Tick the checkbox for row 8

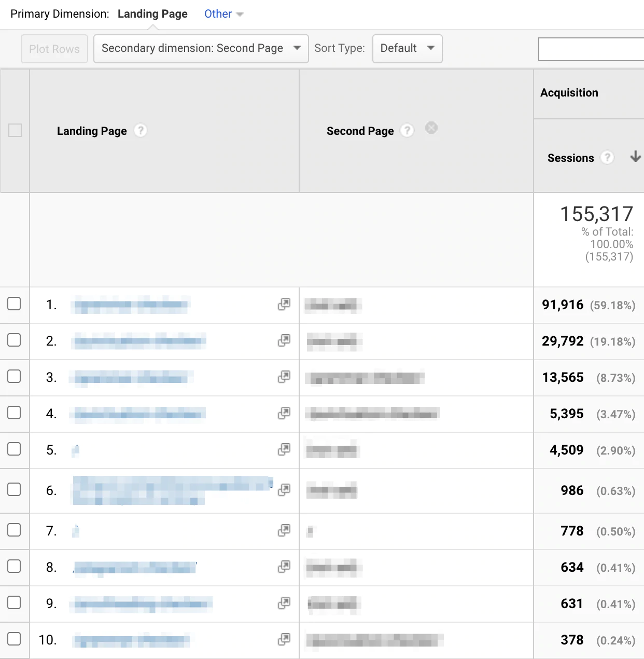click(x=15, y=567)
